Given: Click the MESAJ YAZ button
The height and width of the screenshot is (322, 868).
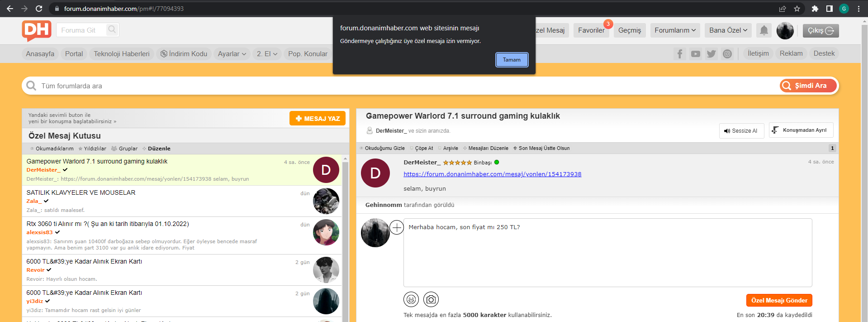Looking at the screenshot, I should [x=318, y=119].
